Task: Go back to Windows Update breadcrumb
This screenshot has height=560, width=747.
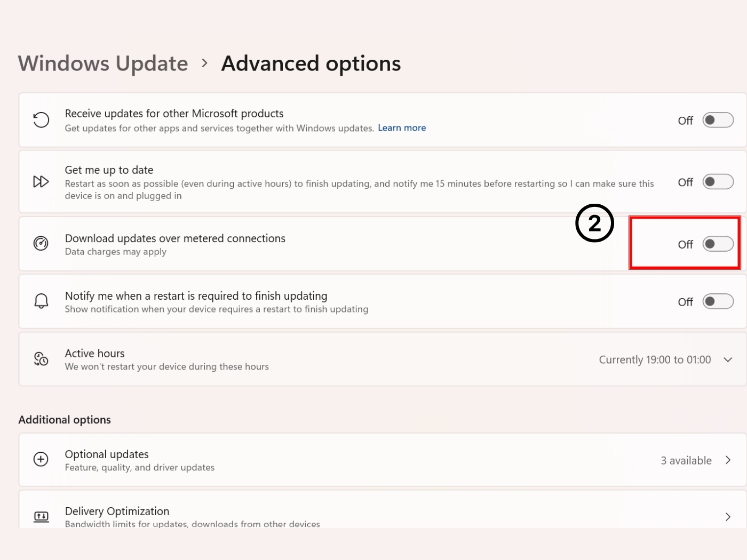Action: click(x=103, y=63)
